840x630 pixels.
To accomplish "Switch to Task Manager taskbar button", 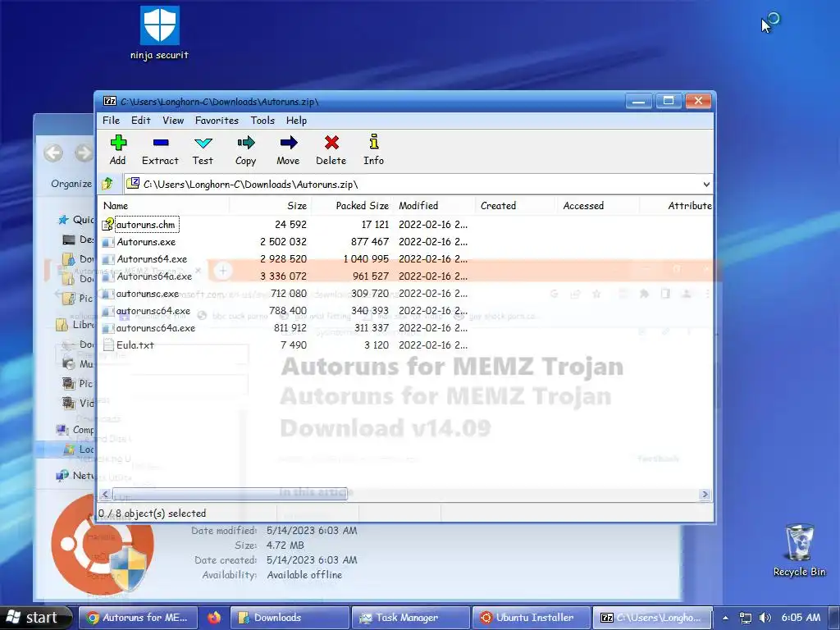I will pyautogui.click(x=411, y=618).
